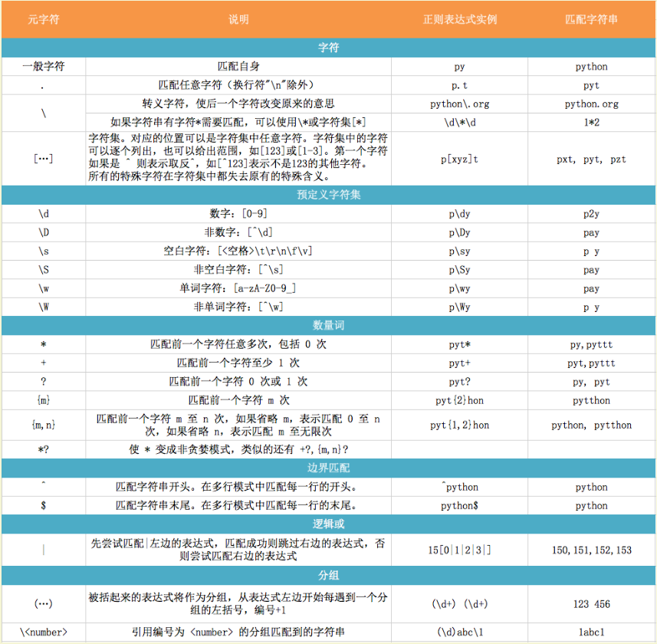Click the 边界匹配 section heading

[328, 467]
